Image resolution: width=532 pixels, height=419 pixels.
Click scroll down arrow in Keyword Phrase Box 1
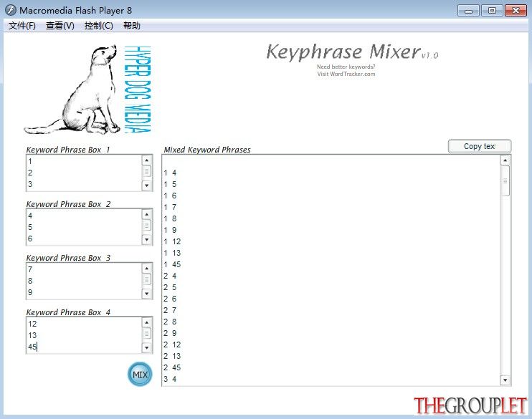[146, 186]
